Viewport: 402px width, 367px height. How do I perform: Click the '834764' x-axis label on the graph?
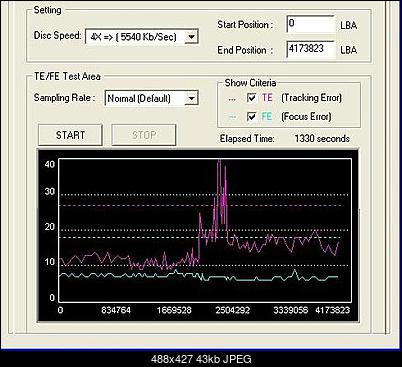[116, 310]
